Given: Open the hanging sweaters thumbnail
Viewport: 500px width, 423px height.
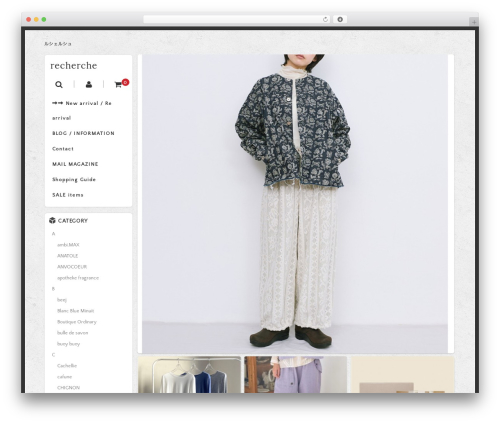Looking at the screenshot, I should pyautogui.click(x=189, y=375).
